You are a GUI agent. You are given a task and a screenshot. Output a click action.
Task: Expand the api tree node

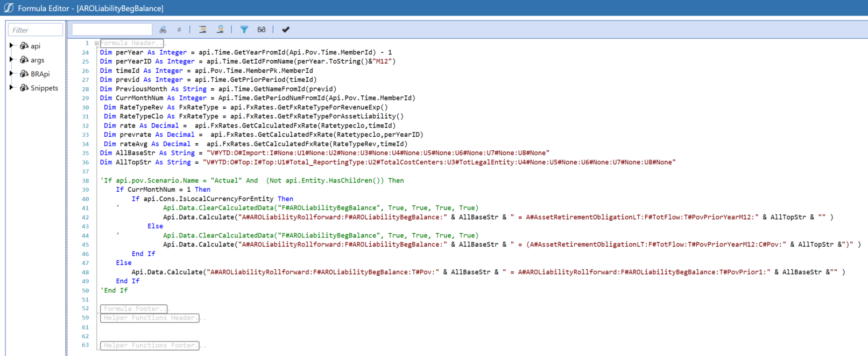11,46
